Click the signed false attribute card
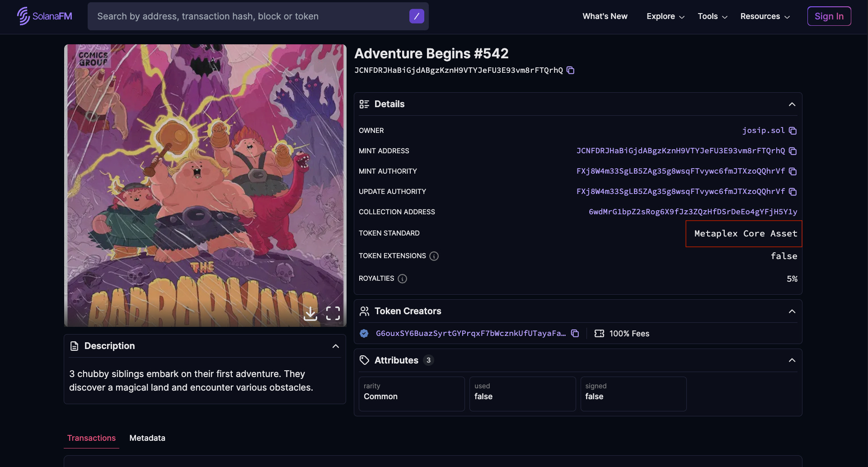This screenshot has height=467, width=868. pos(633,394)
